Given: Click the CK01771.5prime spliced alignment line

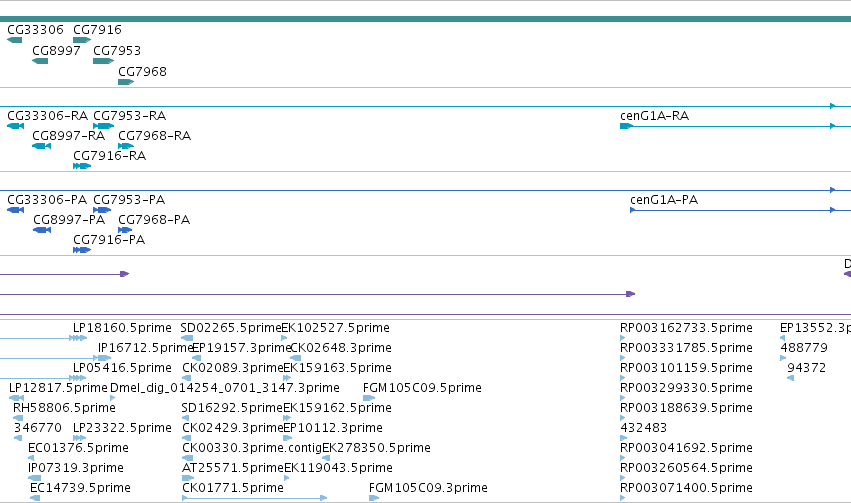Looking at the screenshot, I should [255, 498].
